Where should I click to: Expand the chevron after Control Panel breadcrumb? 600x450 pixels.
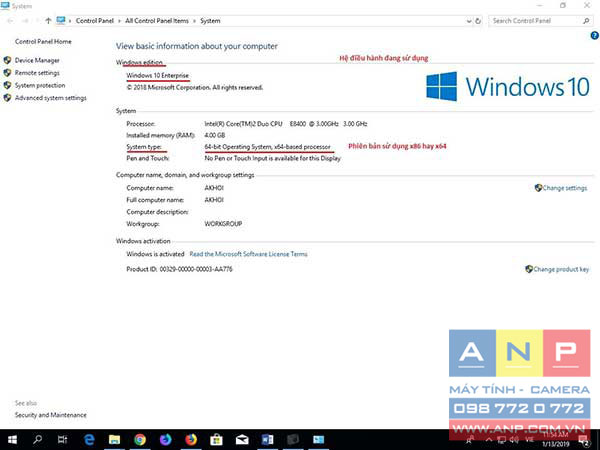pos(119,21)
